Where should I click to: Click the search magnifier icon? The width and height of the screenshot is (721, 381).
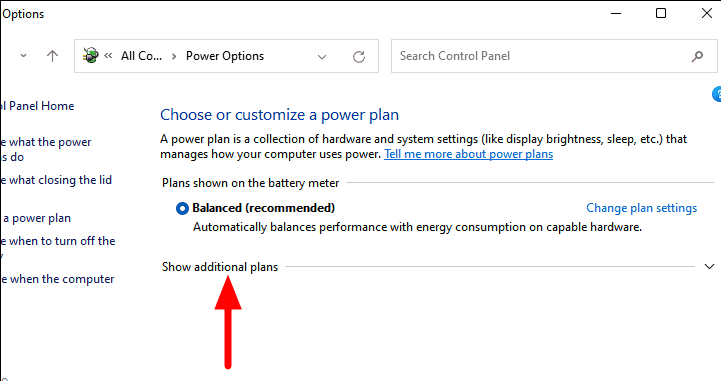697,56
